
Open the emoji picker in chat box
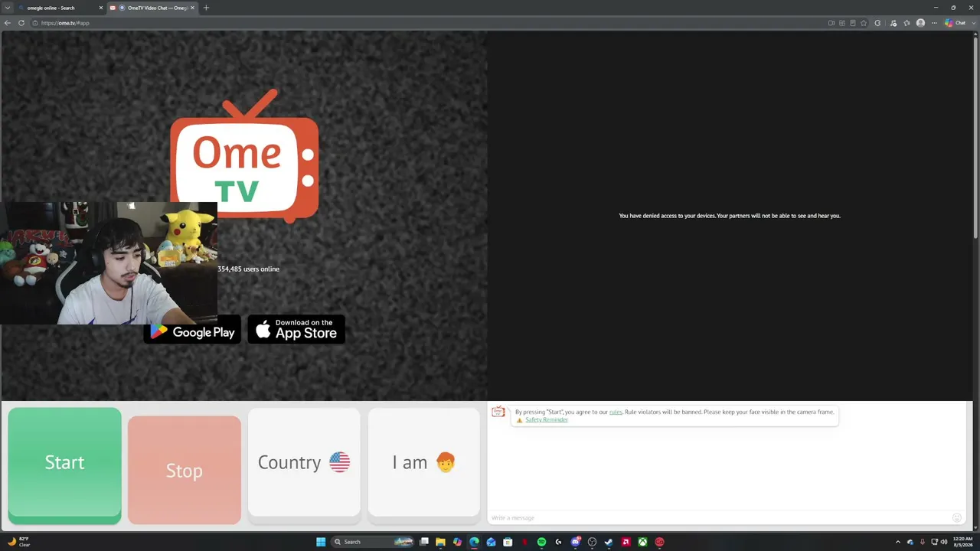(956, 518)
